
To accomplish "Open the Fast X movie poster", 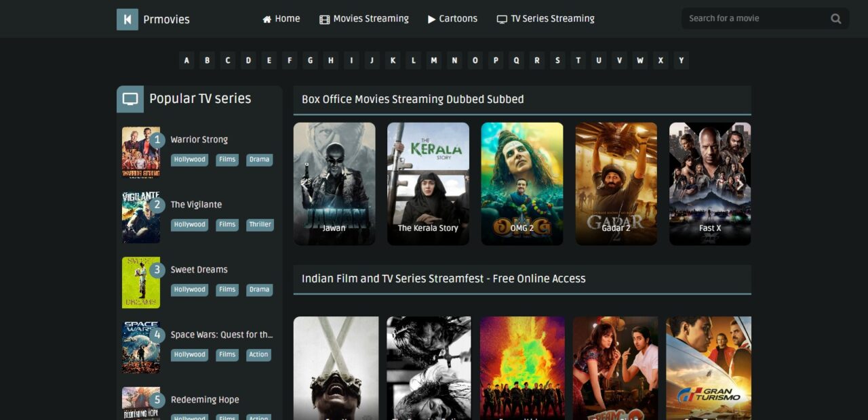I will point(710,184).
